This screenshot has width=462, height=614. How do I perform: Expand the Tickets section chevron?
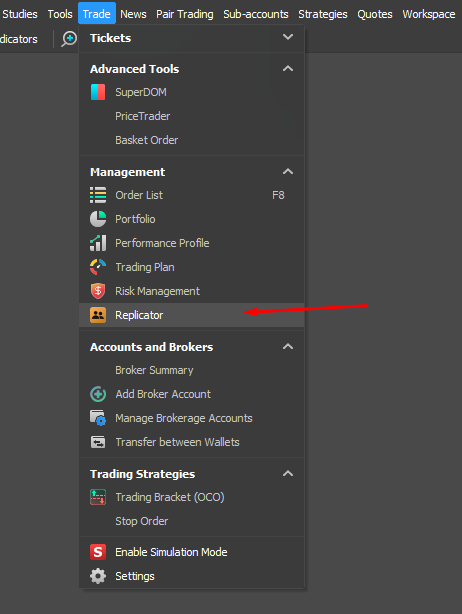(288, 37)
